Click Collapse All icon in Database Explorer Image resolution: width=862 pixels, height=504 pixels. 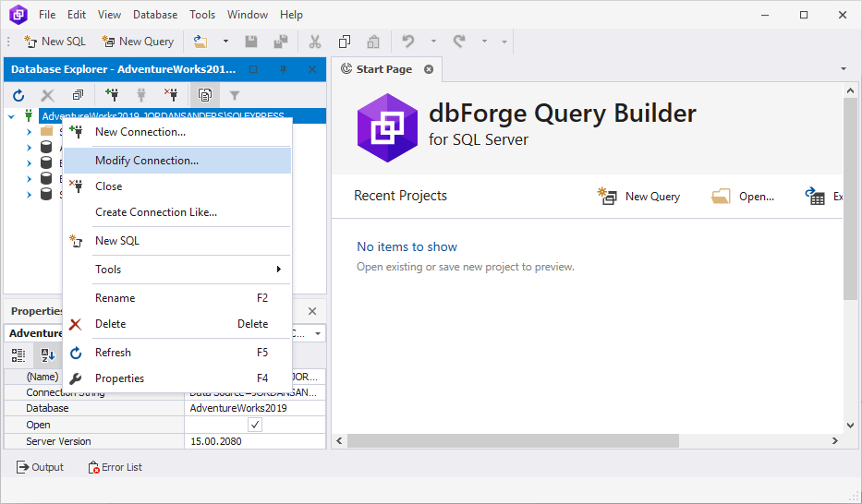tap(78, 95)
